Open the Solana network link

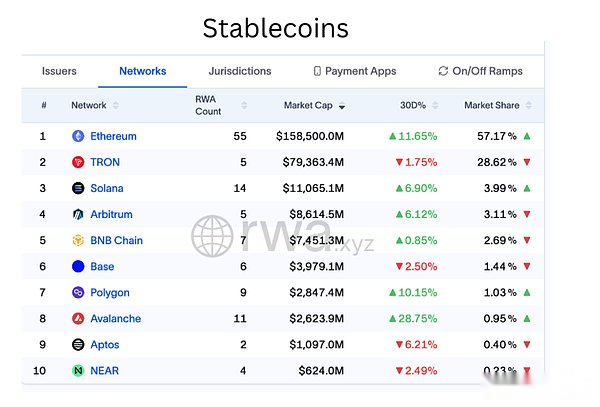tap(107, 188)
